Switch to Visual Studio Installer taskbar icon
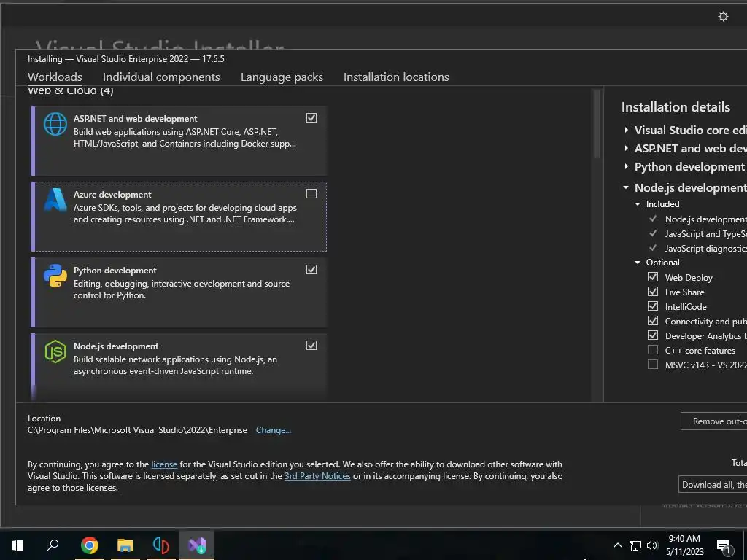The image size is (747, 560). (197, 545)
